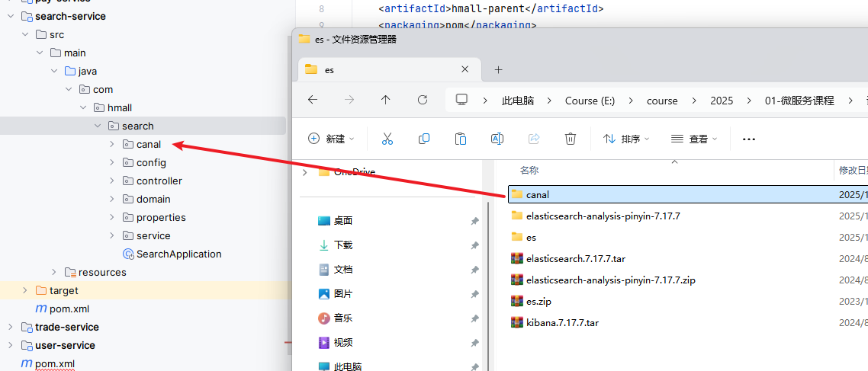The width and height of the screenshot is (868, 371).
Task: Expand the controller package
Action: [112, 181]
